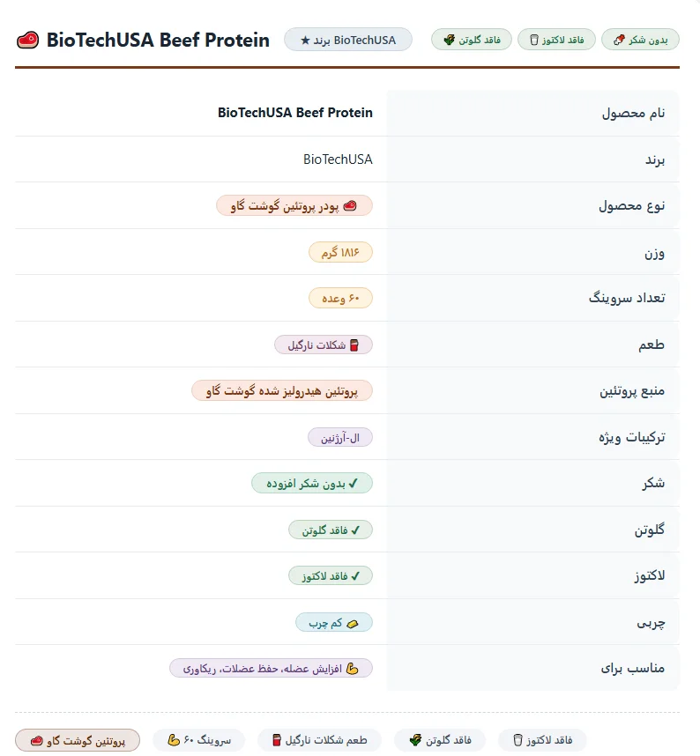The width and height of the screenshot is (700, 756).
Task: Click the wheat icon in the header فاقد گلوتن tag
Action: point(449,40)
